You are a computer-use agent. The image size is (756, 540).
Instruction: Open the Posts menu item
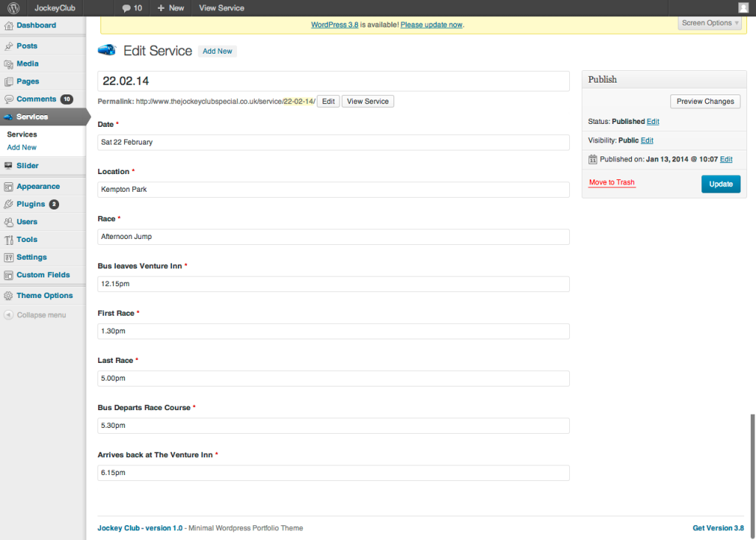(x=27, y=46)
